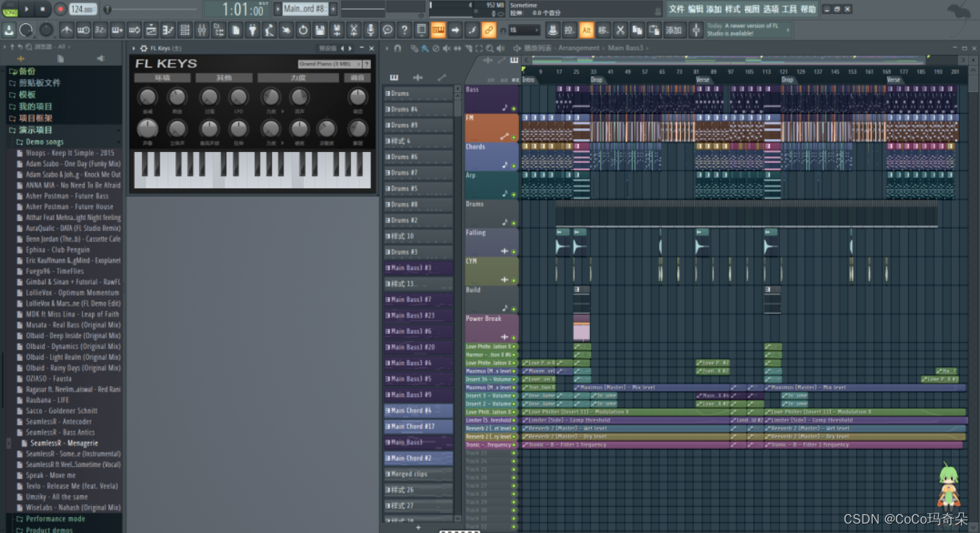Open the 文件 menu
Viewport: 980px width, 533px height.
pos(676,9)
